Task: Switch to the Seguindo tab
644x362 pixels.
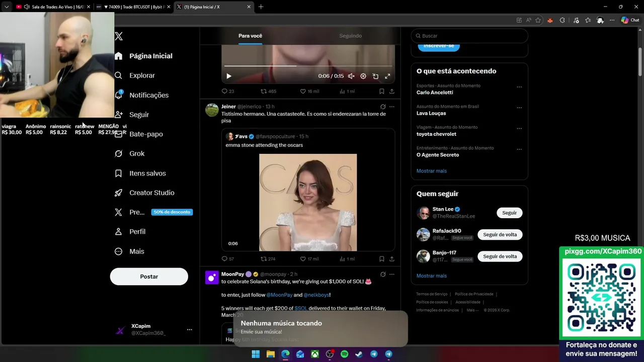Action: (350, 36)
